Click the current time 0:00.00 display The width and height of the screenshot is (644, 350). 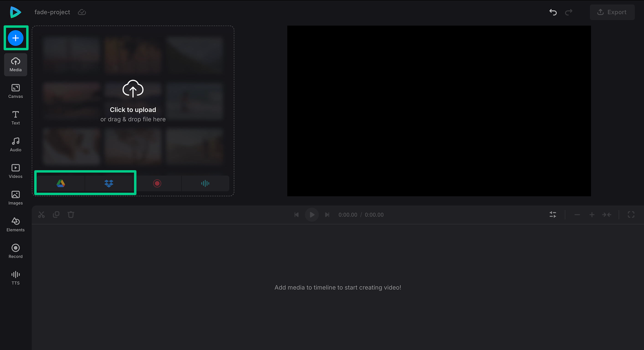348,215
